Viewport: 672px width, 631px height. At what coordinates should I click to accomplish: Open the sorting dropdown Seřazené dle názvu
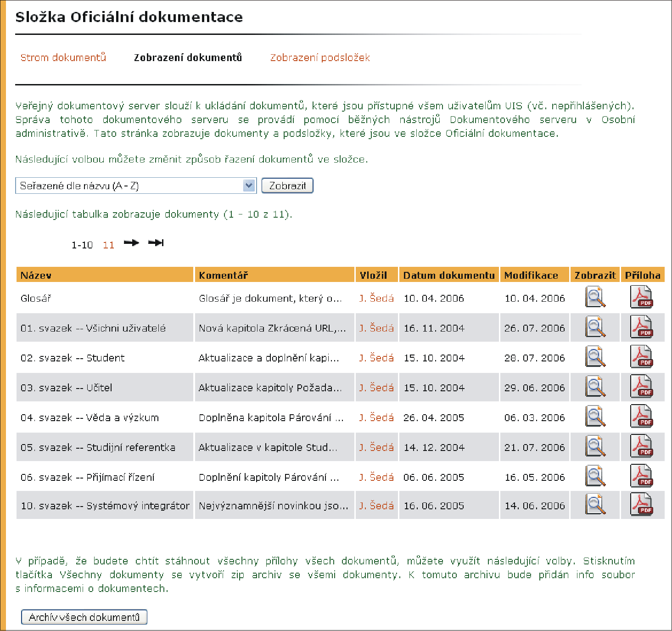[x=136, y=186]
